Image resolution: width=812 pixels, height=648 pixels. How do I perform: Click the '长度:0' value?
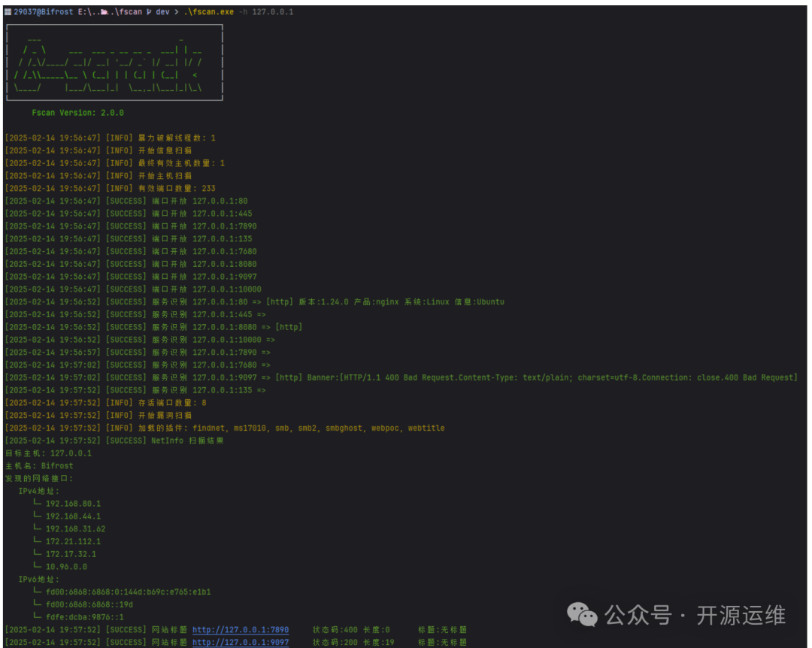click(x=377, y=630)
